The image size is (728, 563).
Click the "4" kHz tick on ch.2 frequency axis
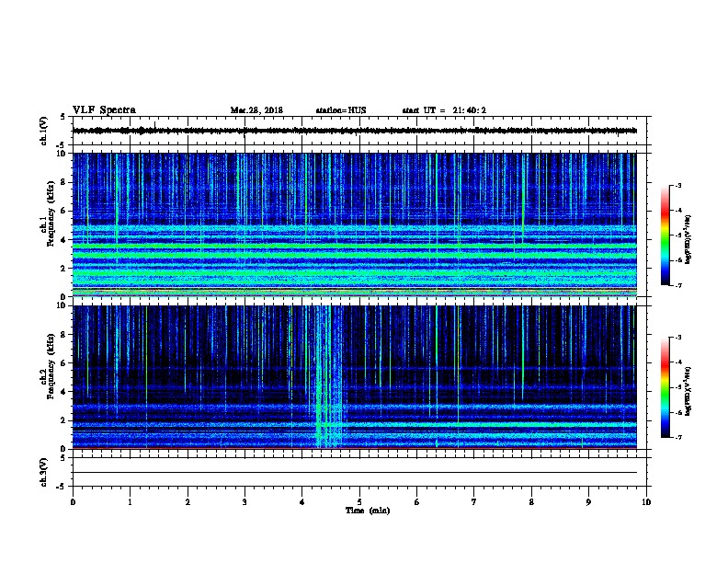[64, 392]
